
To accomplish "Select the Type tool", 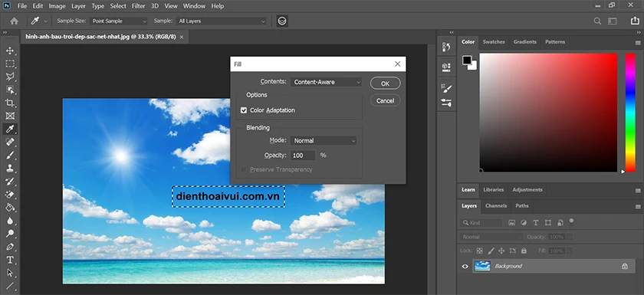I will [x=10, y=260].
